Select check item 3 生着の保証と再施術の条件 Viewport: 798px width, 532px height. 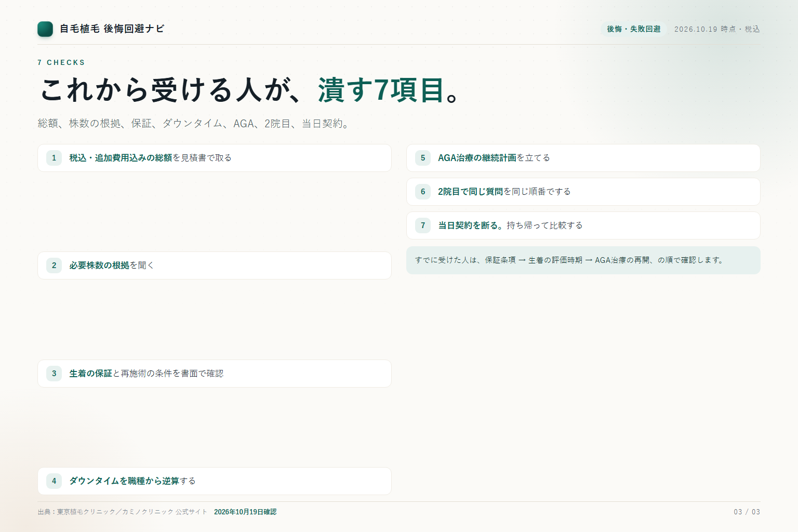pyautogui.click(x=215, y=374)
